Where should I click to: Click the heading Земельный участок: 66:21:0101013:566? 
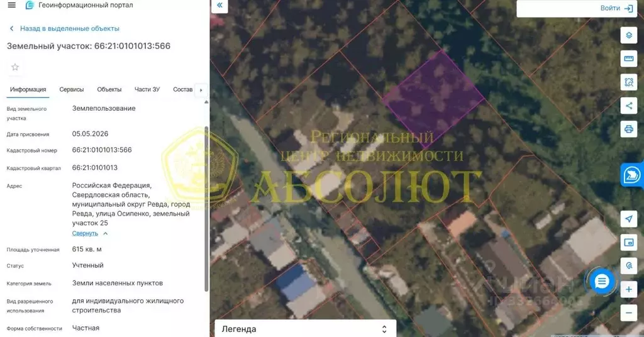(89, 46)
